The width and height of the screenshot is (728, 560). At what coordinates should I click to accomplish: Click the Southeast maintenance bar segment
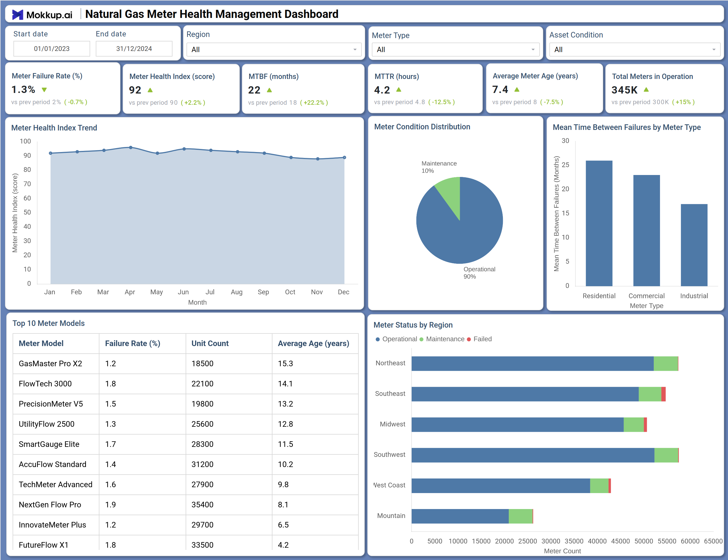pyautogui.click(x=650, y=394)
